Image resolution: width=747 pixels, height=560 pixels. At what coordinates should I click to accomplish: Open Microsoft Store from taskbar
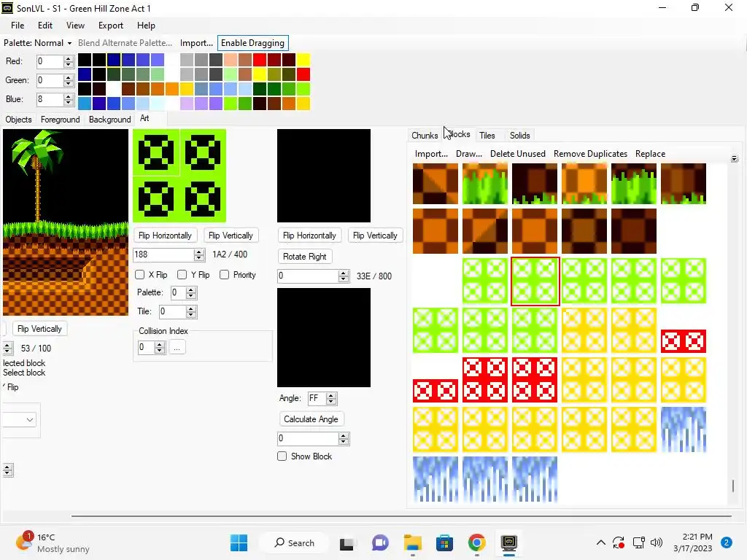coord(444,542)
